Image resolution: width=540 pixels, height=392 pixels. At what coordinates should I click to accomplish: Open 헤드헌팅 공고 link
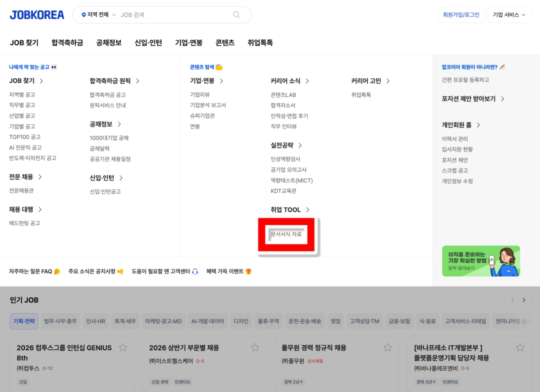pos(24,223)
